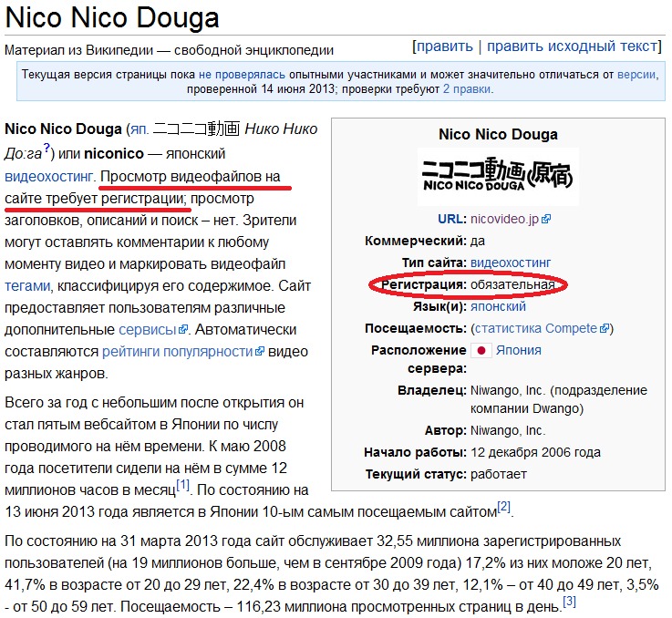Open the 'Япония' country link

[x=519, y=351]
